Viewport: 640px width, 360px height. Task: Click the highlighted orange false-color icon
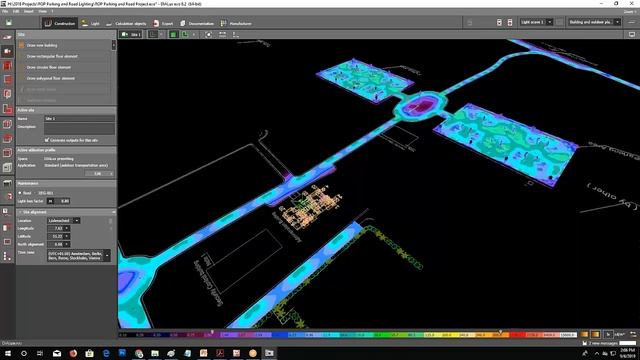[x=596, y=334]
